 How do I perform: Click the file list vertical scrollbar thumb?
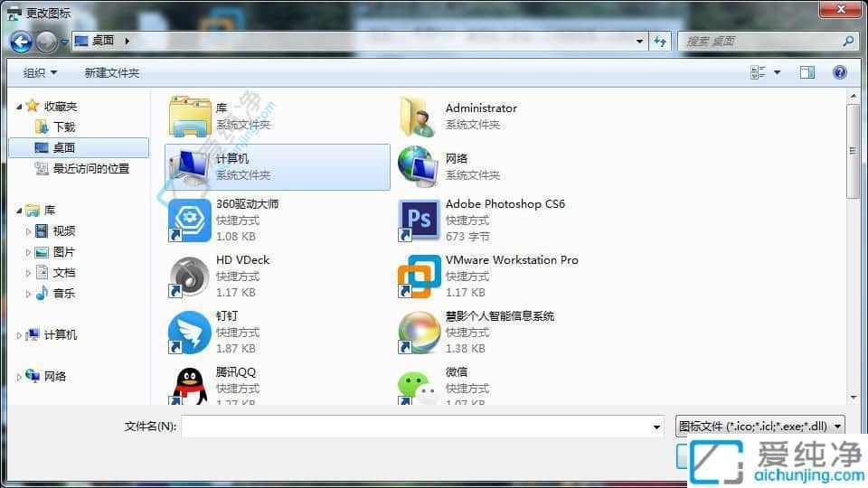(853, 151)
